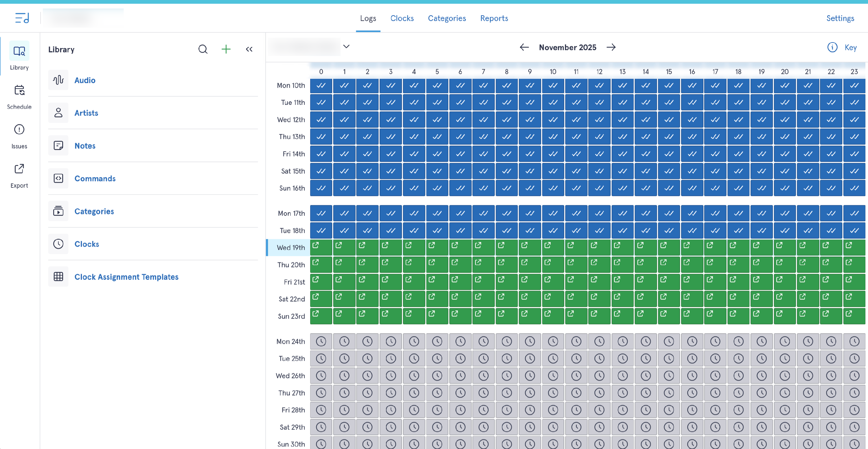Select Mon 24th hour 12 scheduled cell
Screen dimensions: 868x449
(599, 341)
